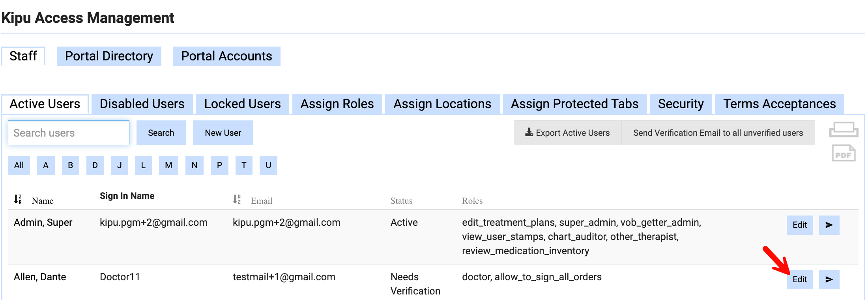The image size is (868, 300).
Task: Edit the Allen, Dante user
Action: coord(800,279)
